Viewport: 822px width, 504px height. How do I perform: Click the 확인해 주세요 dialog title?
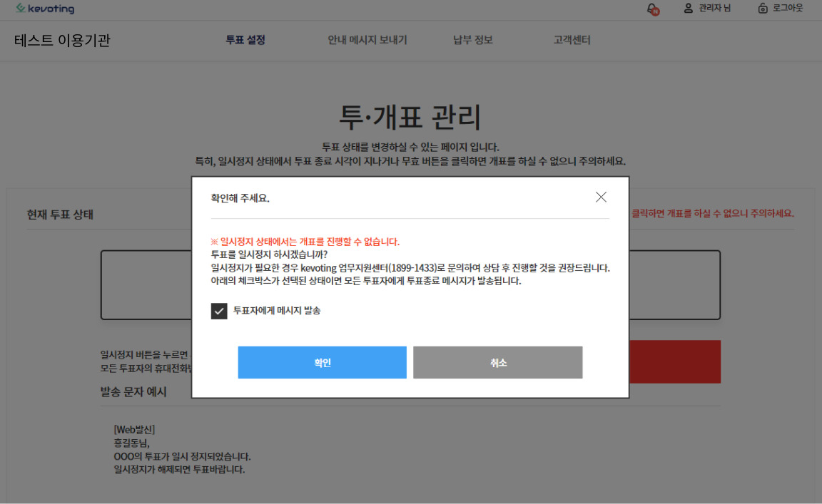[240, 198]
